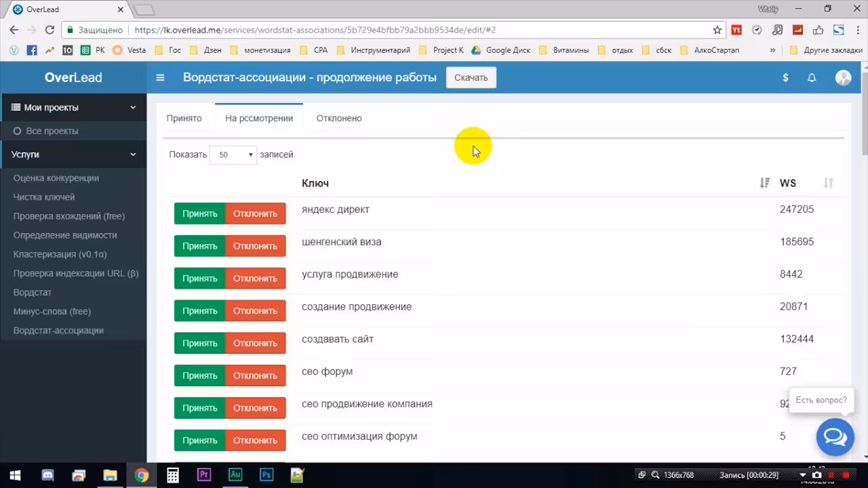Open notifications bell icon
868x488 pixels.
(812, 77)
